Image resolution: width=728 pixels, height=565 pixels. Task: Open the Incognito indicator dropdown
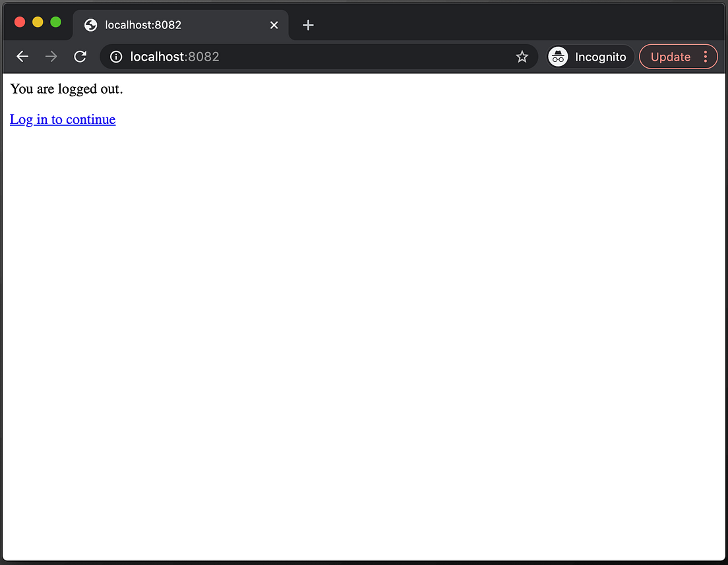point(589,57)
